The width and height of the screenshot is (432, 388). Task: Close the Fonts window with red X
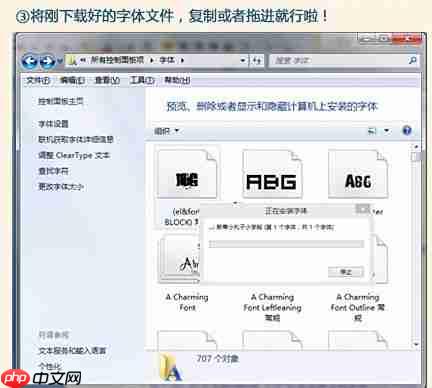click(x=407, y=38)
